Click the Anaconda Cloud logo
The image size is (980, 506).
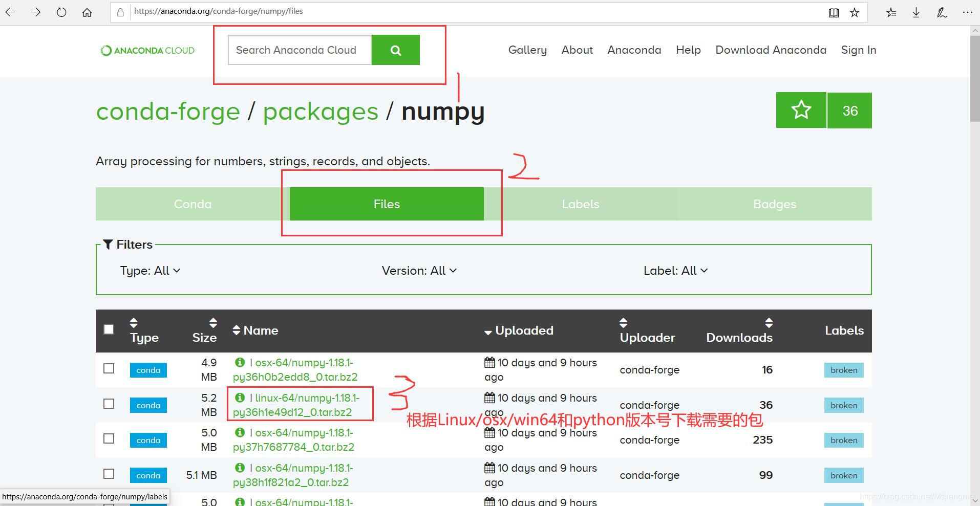(147, 50)
